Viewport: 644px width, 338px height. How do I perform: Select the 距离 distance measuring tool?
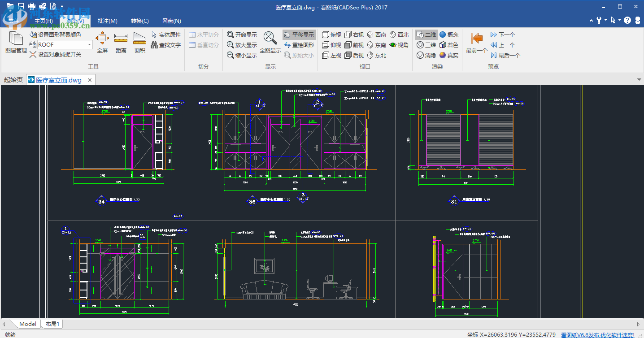(x=121, y=42)
